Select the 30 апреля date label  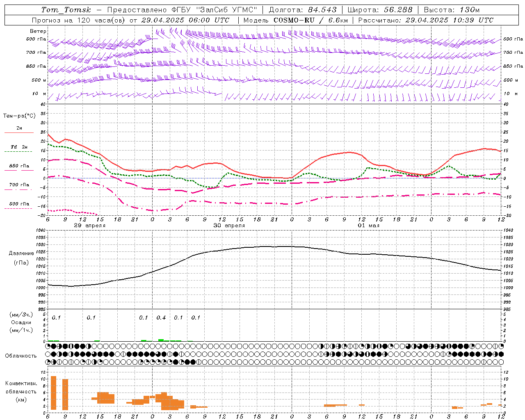(x=229, y=226)
